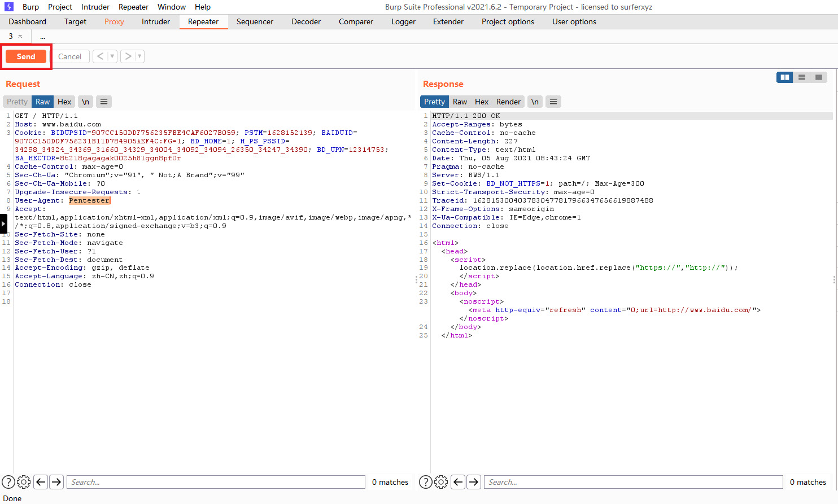Viewport: 838px width, 504px height.
Task: Toggle non-printable characters in the response
Action: [x=535, y=102]
